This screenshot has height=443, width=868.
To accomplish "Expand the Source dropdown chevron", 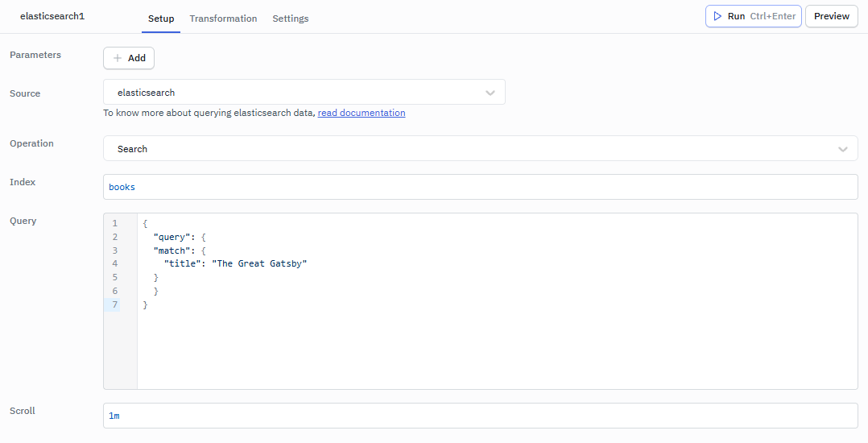I will 490,93.
